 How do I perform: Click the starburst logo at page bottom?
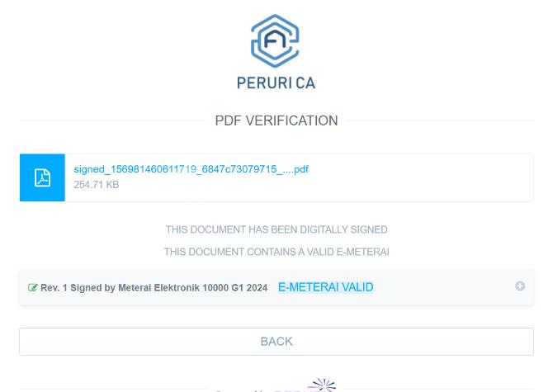[322, 385]
